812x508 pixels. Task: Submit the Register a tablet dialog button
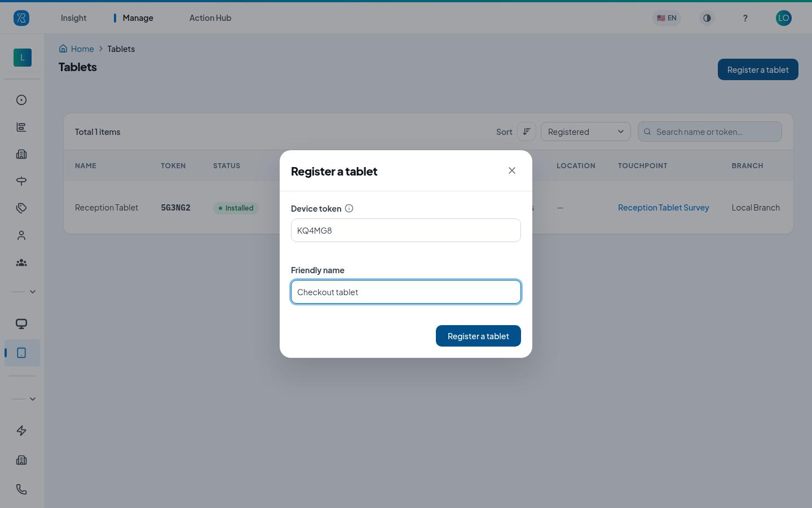(478, 336)
